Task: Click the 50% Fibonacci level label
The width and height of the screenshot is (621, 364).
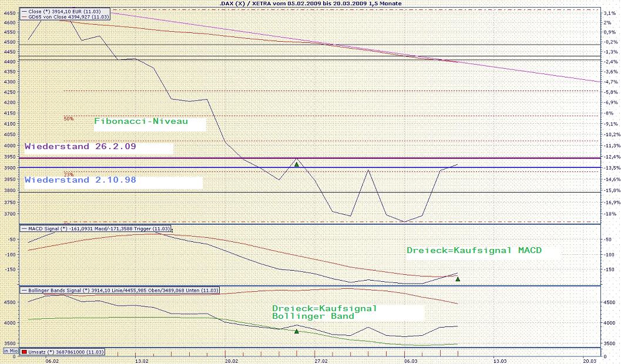Action: (x=68, y=118)
